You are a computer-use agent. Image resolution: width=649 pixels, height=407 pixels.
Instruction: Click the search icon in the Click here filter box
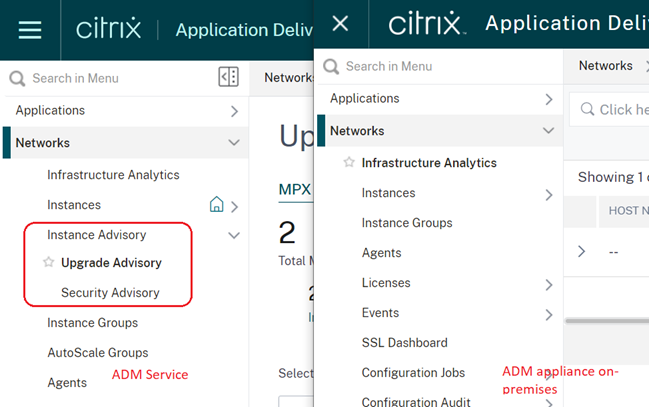[x=587, y=109]
